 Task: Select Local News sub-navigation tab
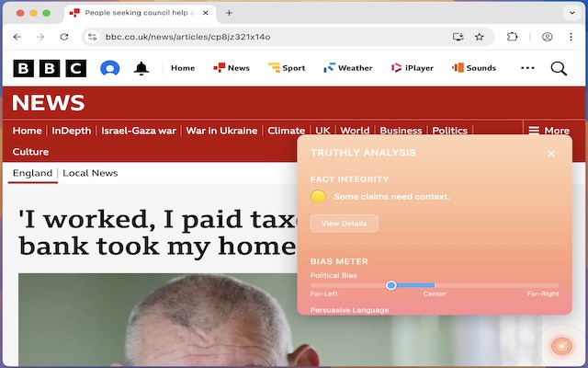click(x=90, y=173)
